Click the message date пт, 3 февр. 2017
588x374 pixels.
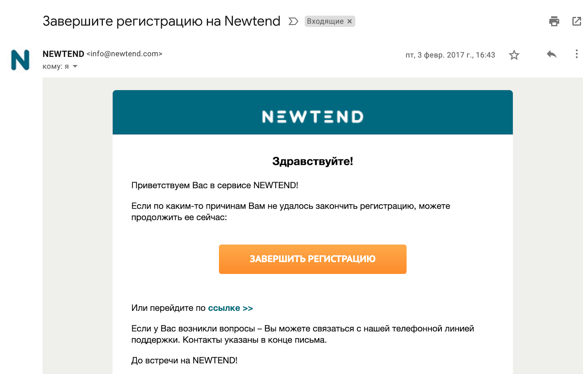[x=450, y=55]
